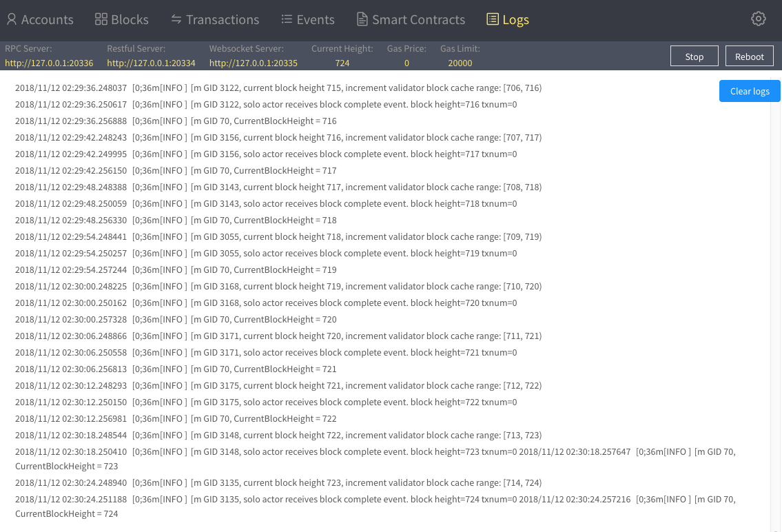Click the Gas Limit value 20000
782x532 pixels.
(x=460, y=63)
